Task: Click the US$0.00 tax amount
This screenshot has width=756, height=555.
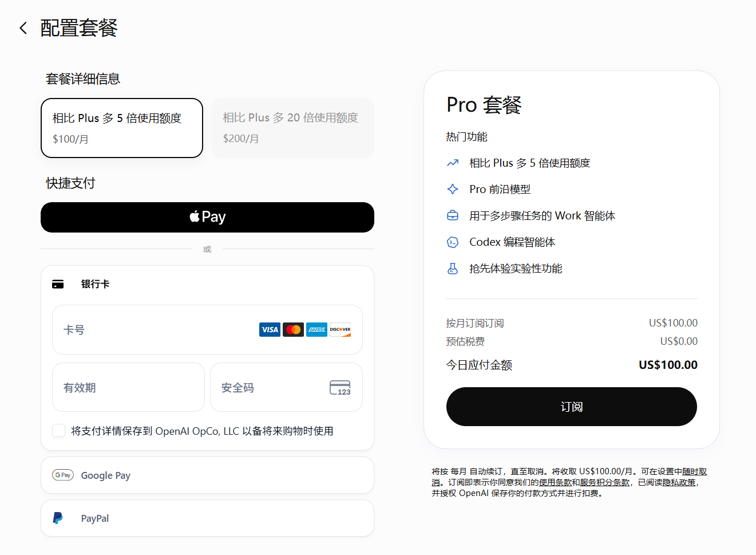Action: point(679,341)
